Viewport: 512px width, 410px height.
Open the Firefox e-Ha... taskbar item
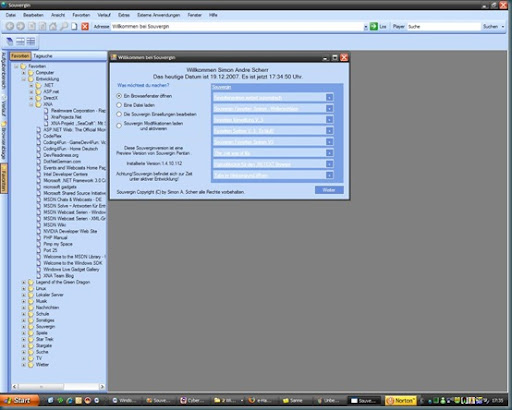[x=260, y=400]
